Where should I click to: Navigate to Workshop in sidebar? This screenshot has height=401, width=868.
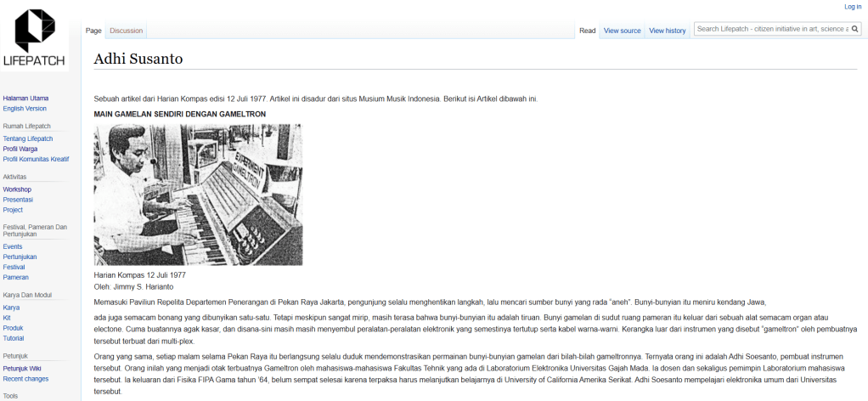click(x=17, y=189)
